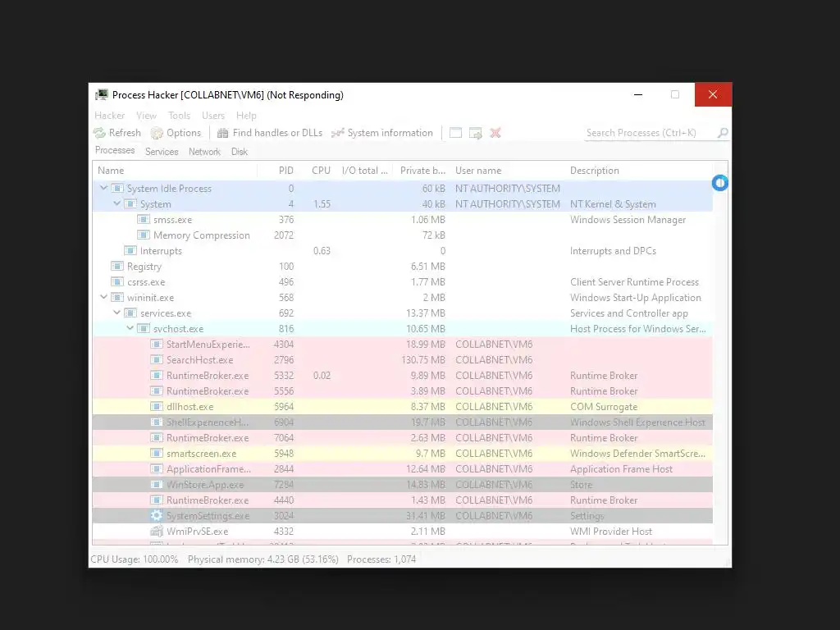Sort by the I/O total column header
840x630 pixels.
coord(365,171)
